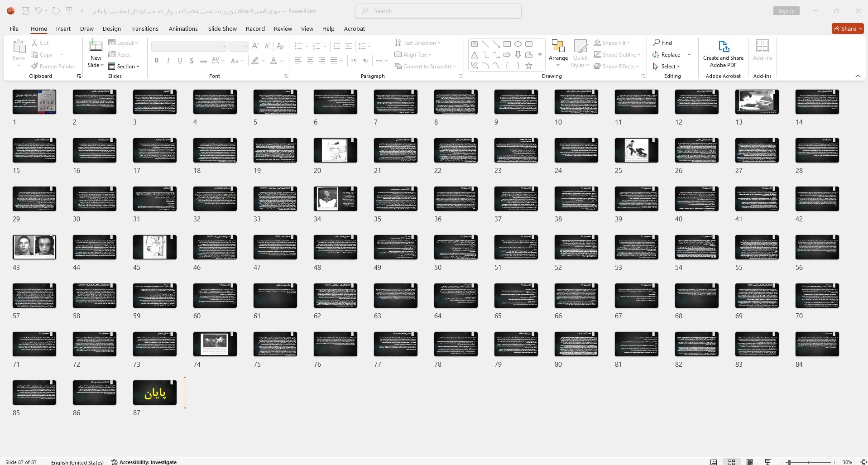Open the Slide Show ribbon tab
The image size is (868, 465).
pos(222,29)
